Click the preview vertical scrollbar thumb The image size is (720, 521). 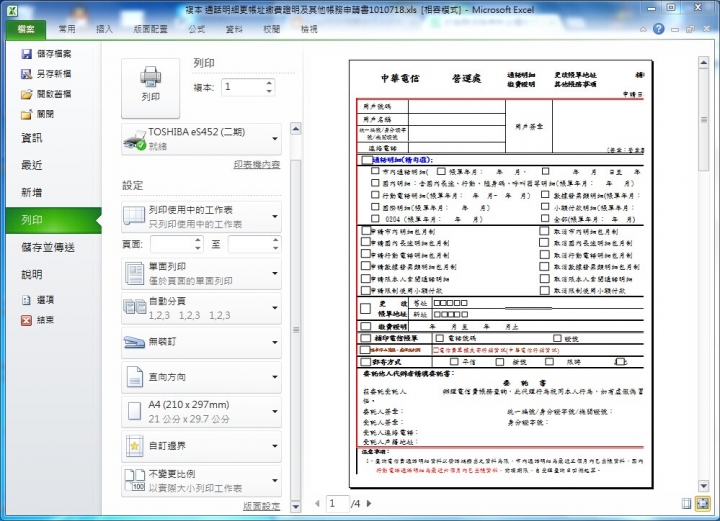click(703, 120)
